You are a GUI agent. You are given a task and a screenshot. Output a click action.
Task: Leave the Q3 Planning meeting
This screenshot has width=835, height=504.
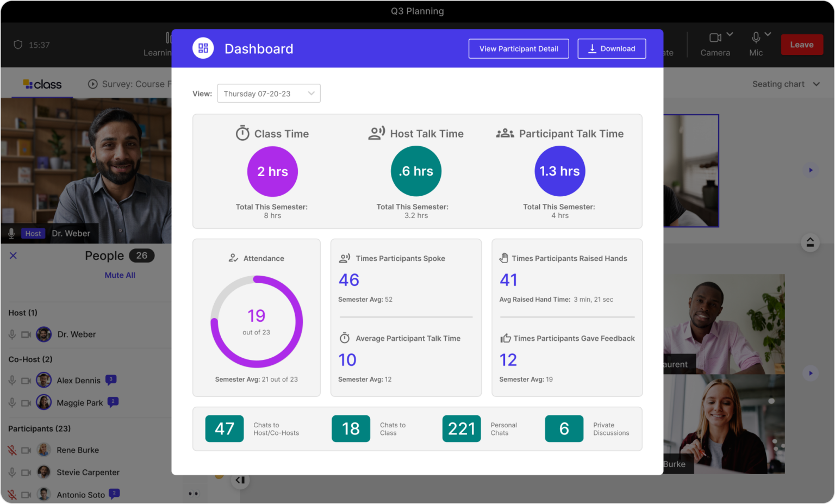point(802,45)
